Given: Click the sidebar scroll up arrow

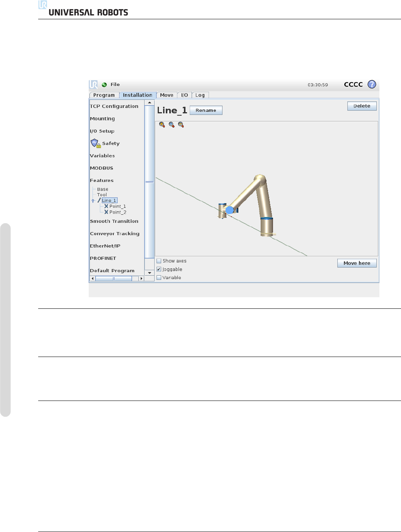Looking at the screenshot, I should 149,103.
